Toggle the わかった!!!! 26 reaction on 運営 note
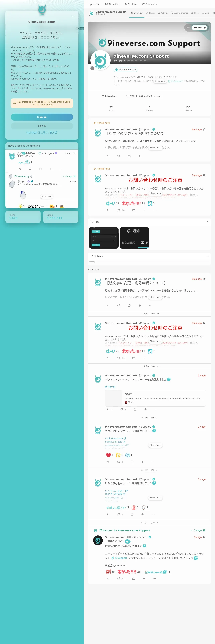215x644 pixels. [x=129, y=572]
